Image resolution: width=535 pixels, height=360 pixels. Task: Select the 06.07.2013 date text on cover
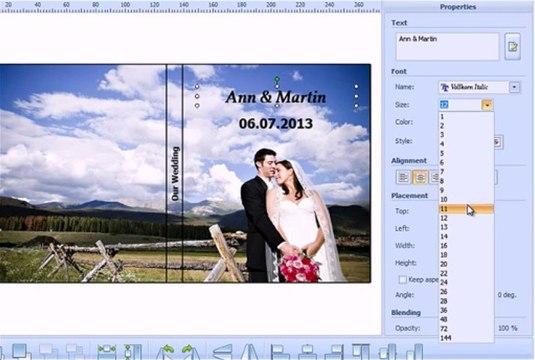point(276,124)
